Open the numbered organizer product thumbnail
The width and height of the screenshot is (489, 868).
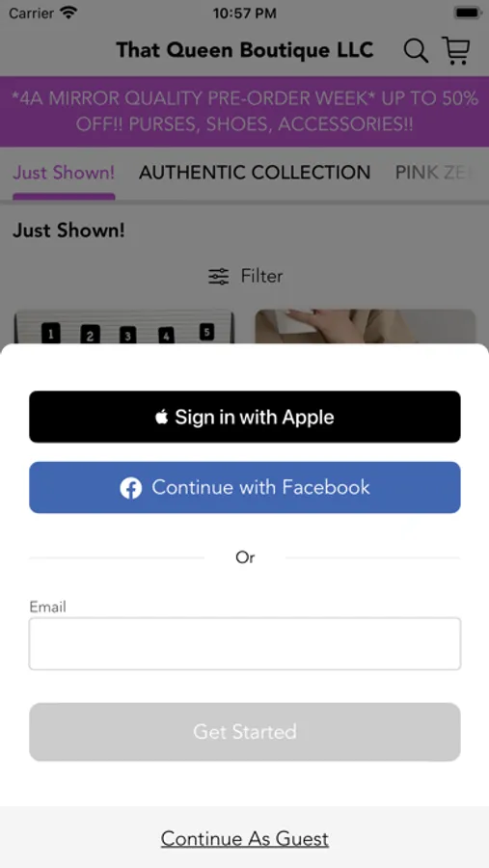point(124,327)
